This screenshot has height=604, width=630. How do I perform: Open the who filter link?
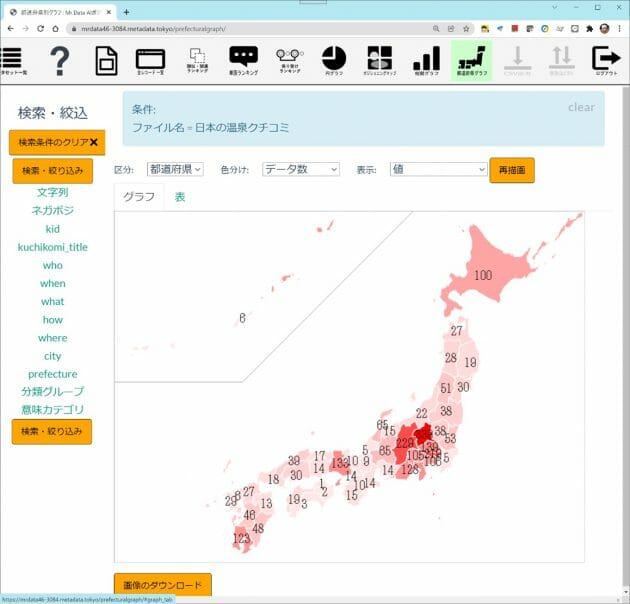pyautogui.click(x=53, y=265)
